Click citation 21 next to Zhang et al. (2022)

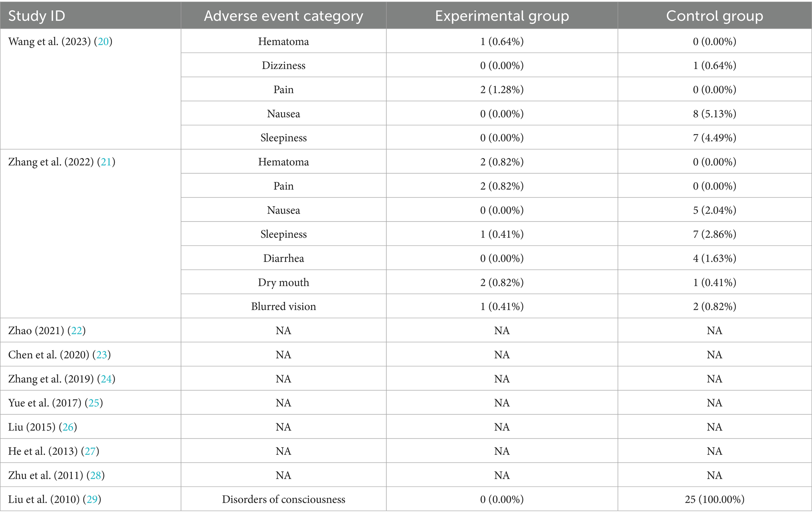pyautogui.click(x=106, y=162)
